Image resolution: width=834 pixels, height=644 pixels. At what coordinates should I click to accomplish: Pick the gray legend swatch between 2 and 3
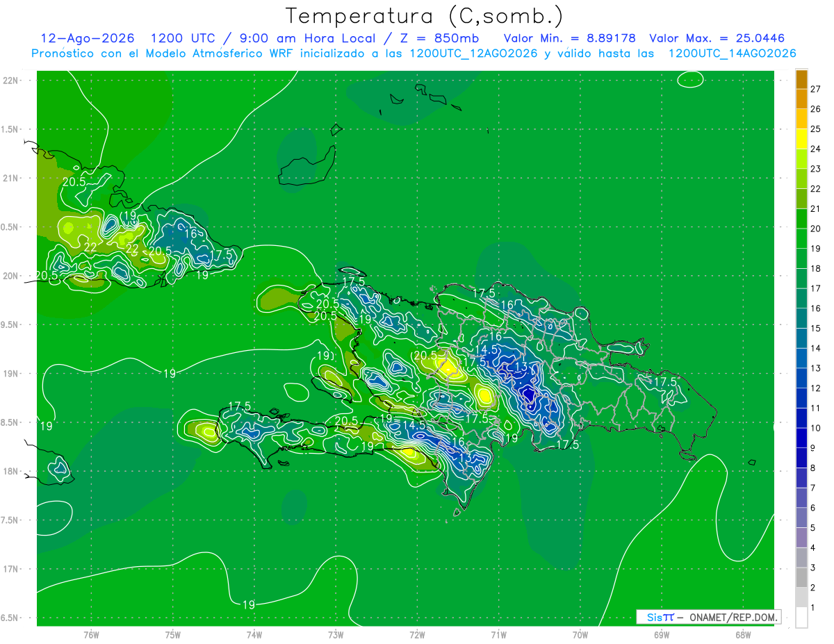(801, 578)
